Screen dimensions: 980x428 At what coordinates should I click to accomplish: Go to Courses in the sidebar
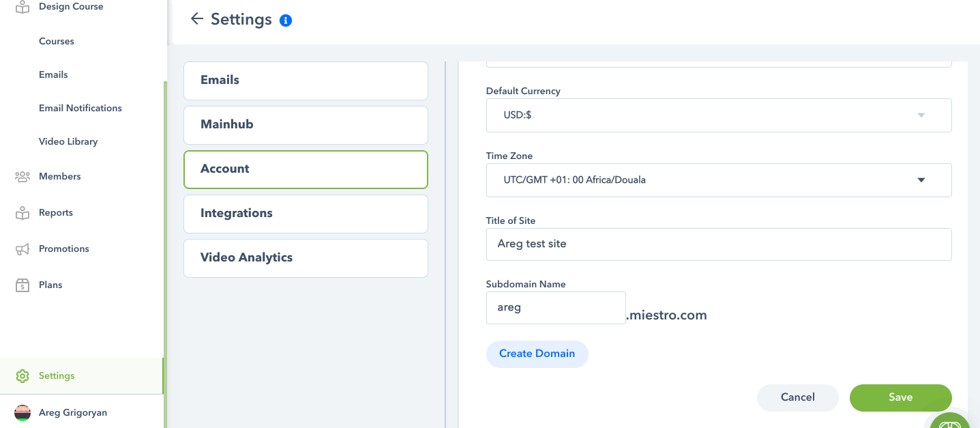tap(57, 41)
